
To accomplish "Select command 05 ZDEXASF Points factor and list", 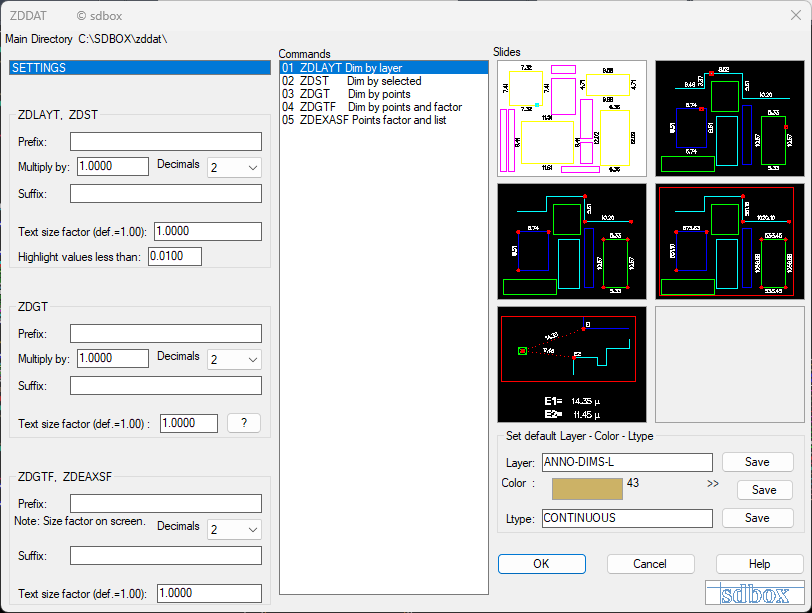I will point(384,120).
